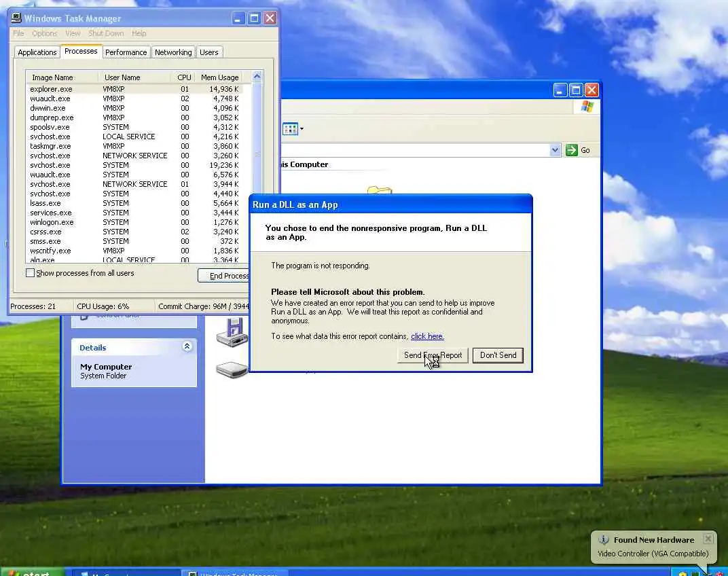Sort processes by User Name column
This screenshot has width=728, height=576.
click(x=134, y=77)
